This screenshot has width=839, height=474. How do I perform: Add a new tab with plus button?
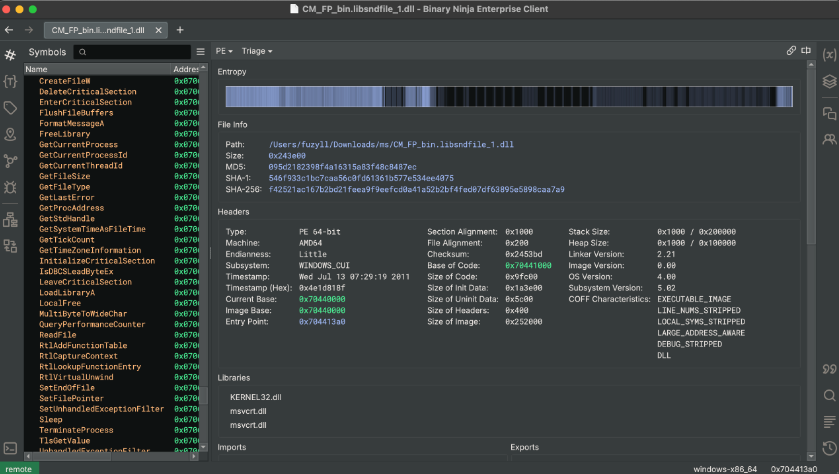(180, 30)
